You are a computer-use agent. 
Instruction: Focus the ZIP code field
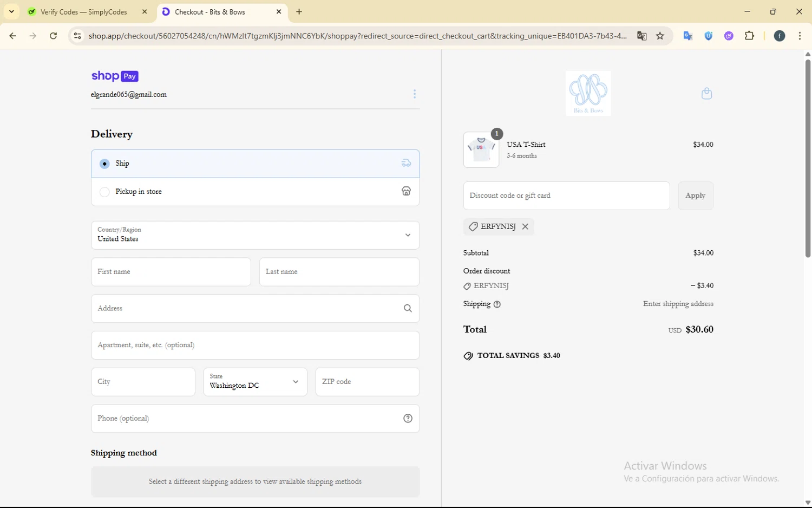point(368,382)
